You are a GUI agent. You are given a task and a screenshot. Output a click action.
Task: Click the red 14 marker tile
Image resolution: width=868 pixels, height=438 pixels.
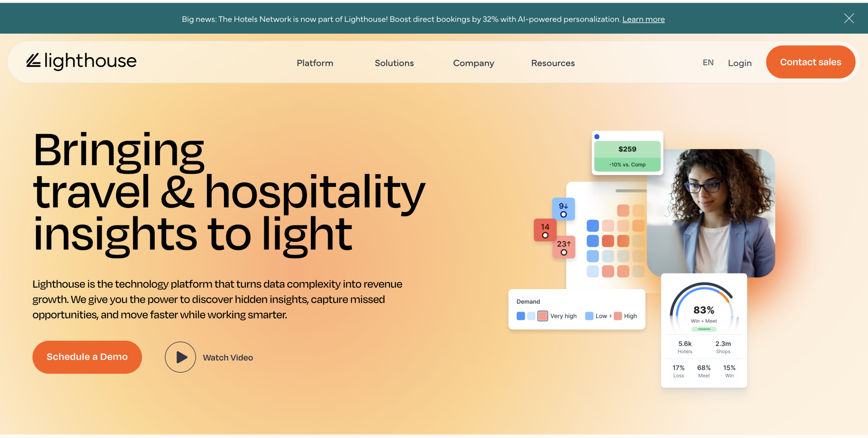(x=545, y=230)
